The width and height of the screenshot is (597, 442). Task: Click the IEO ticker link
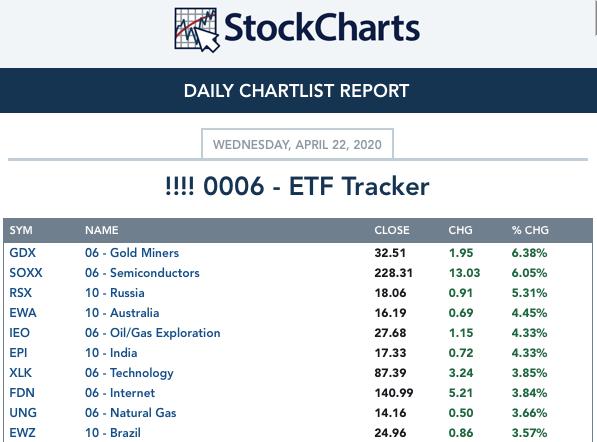(x=19, y=333)
